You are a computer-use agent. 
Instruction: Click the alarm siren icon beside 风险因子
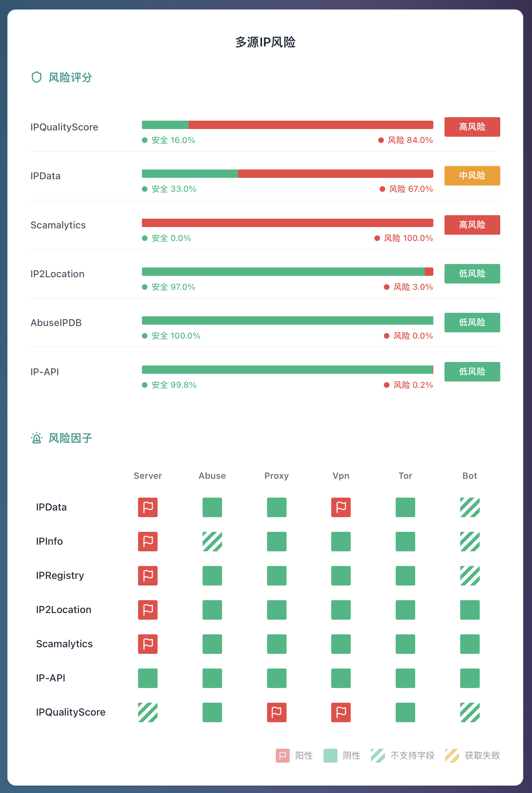click(x=37, y=438)
